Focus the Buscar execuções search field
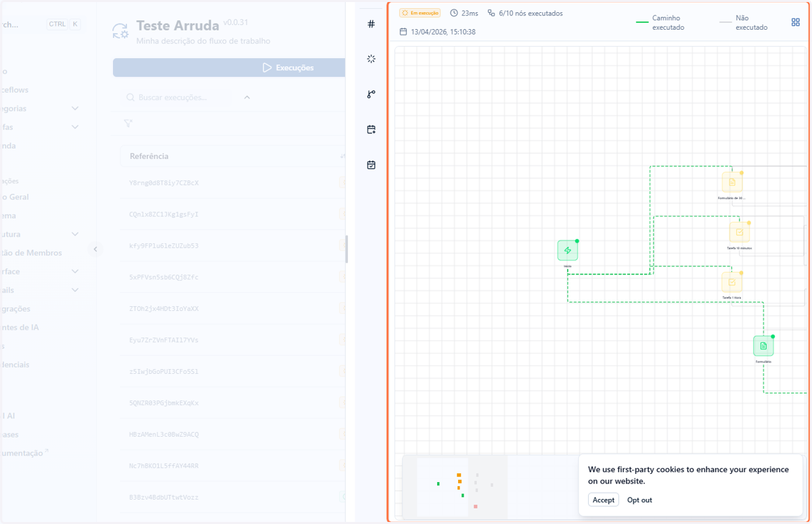Screen dimensions: 812x524 tap(177, 97)
